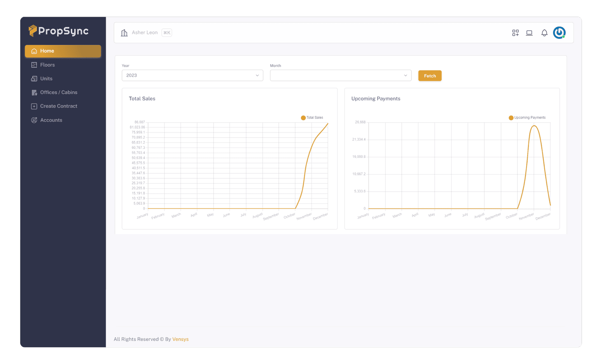The height and width of the screenshot is (364, 602).
Task: Open notifications bell icon
Action: click(x=545, y=33)
